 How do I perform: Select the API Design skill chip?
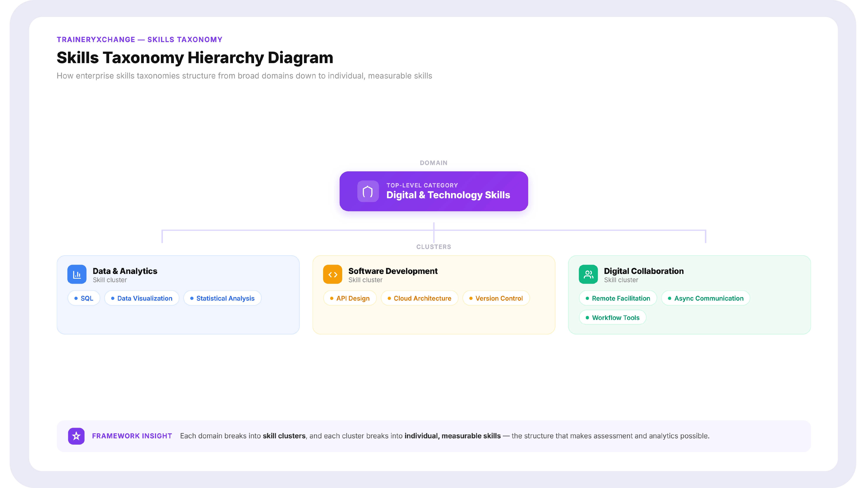pyautogui.click(x=350, y=298)
